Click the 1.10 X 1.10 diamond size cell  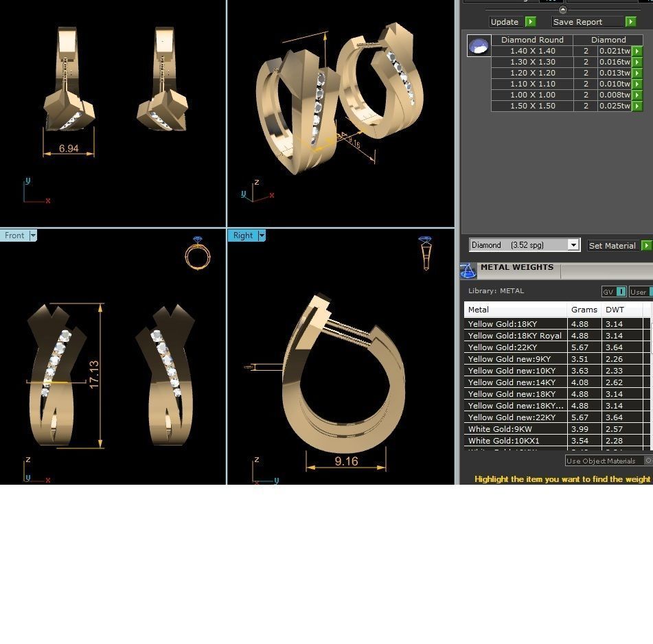(x=532, y=84)
